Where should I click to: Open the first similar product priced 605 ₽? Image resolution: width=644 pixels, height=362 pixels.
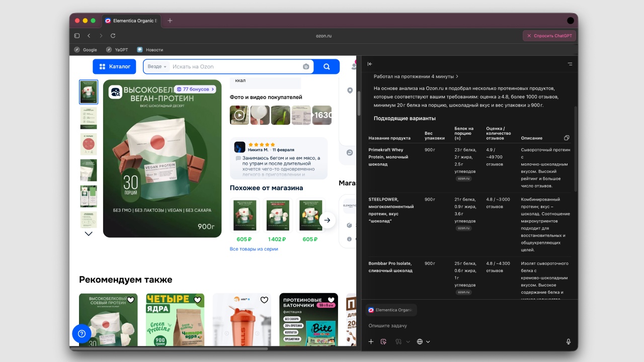pos(244,221)
